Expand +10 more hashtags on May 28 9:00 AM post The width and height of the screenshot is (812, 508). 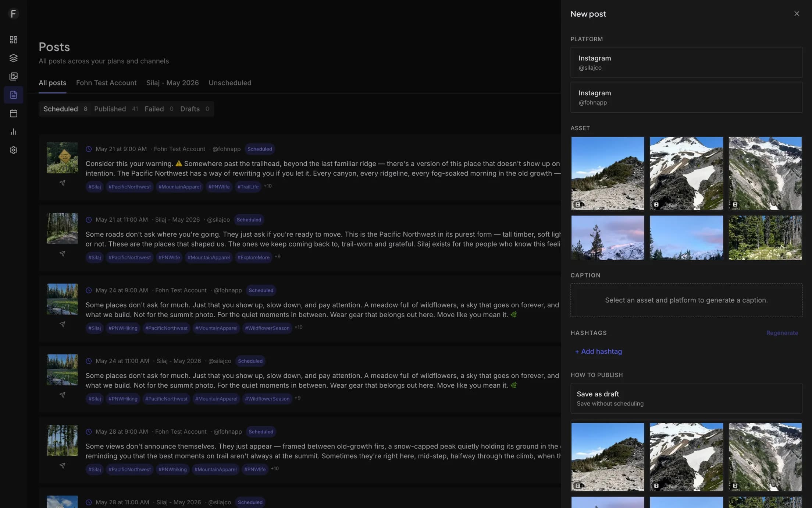click(x=275, y=469)
